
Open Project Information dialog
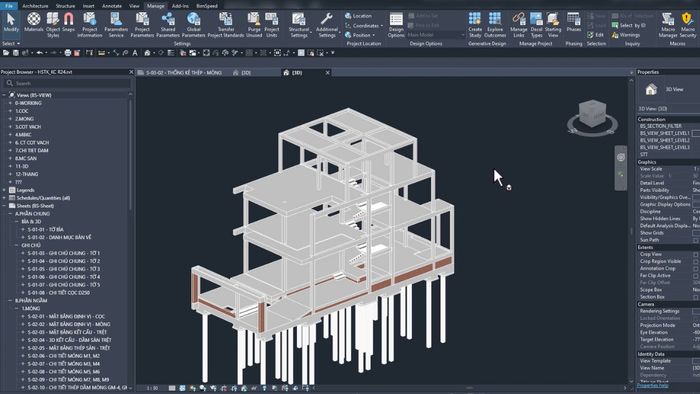pyautogui.click(x=90, y=25)
